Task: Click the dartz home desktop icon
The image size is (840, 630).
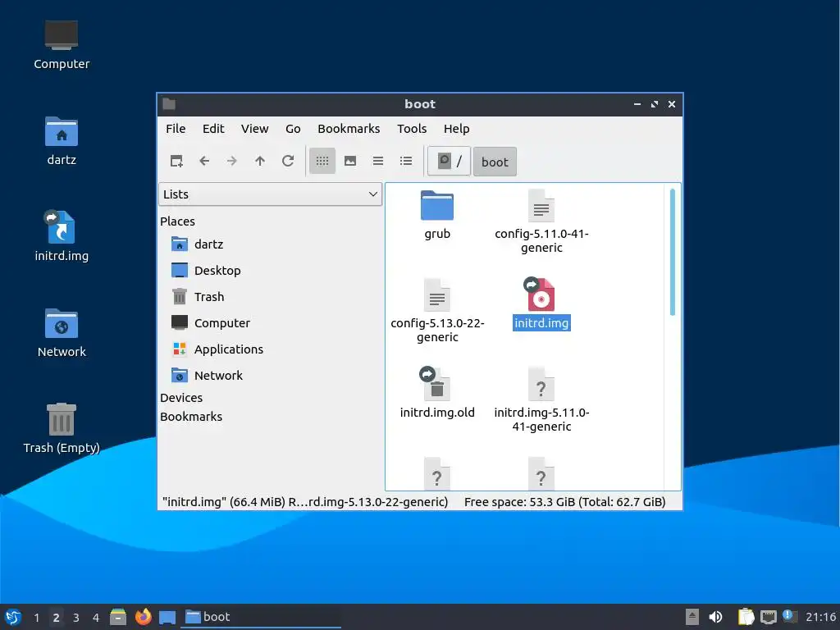Action: coord(62,141)
